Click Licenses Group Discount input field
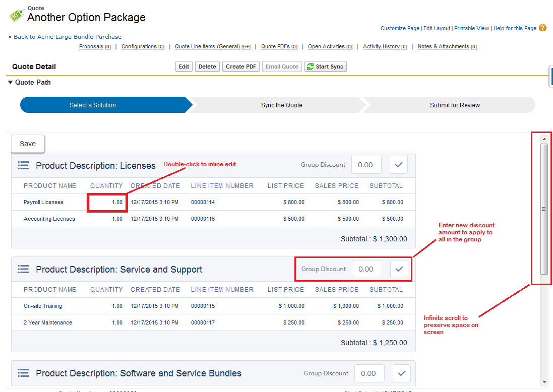This screenshot has height=392, width=553. coord(365,165)
